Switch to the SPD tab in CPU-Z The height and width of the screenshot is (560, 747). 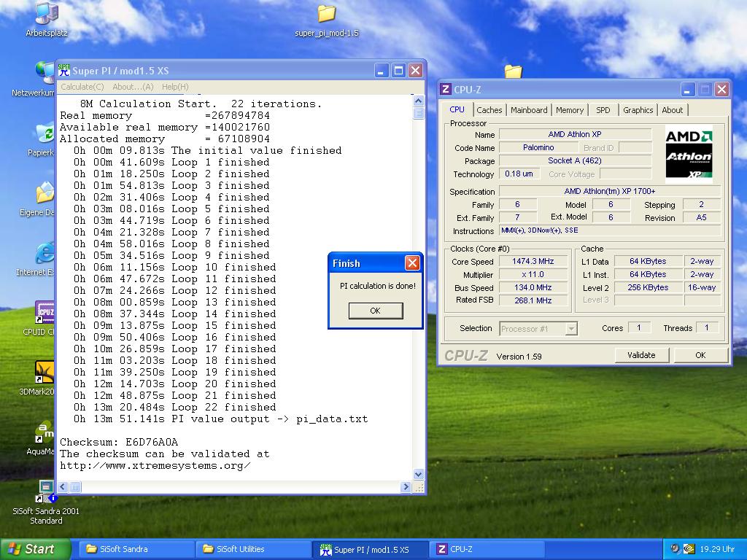603,110
